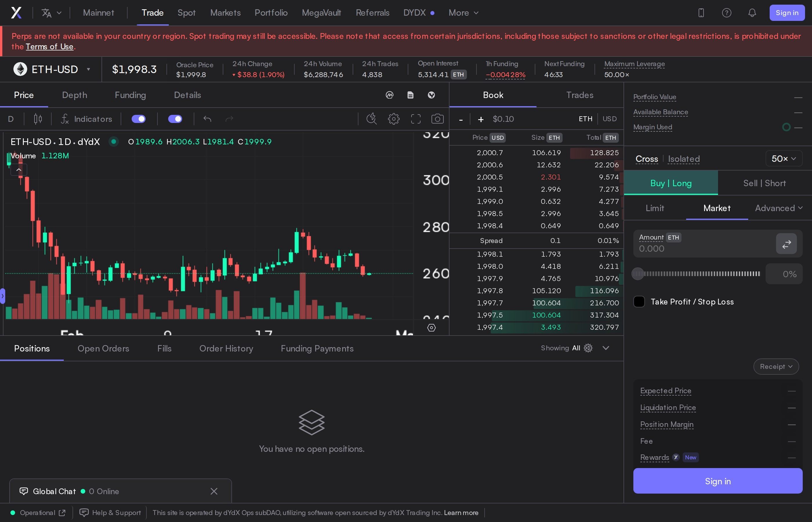The height and width of the screenshot is (522, 812).
Task: Open the CoinMarketCap page icon
Action: 389,95
